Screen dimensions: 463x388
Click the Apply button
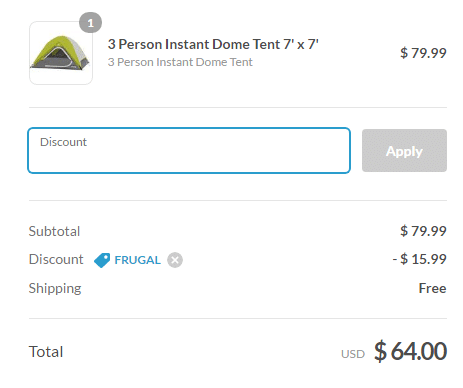tap(404, 150)
